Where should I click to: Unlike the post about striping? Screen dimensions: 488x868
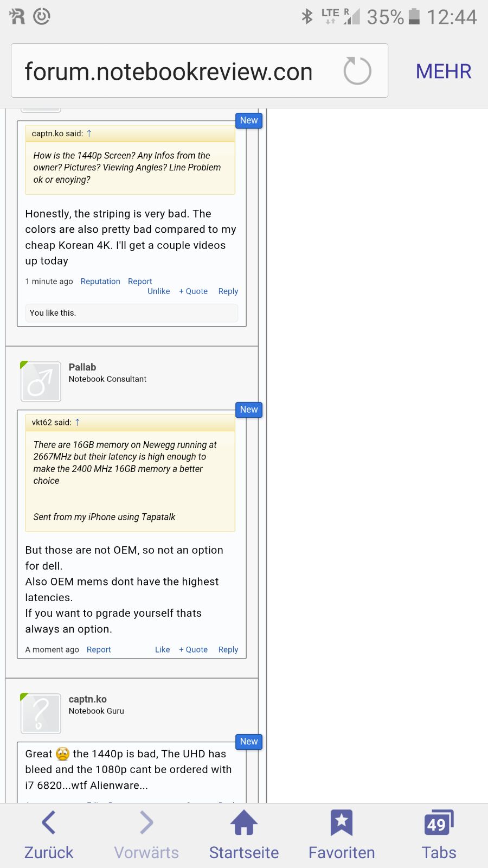click(x=159, y=291)
